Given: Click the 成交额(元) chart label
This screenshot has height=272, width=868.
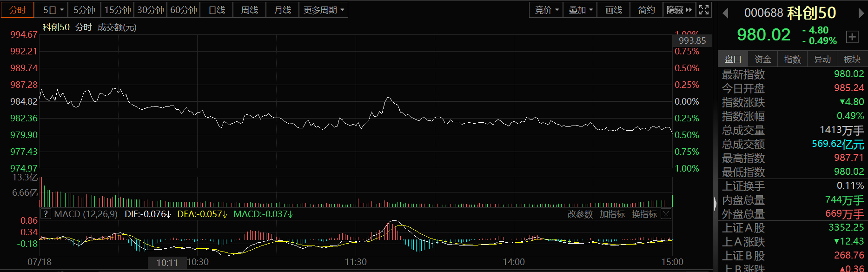Looking at the screenshot, I should click(117, 27).
